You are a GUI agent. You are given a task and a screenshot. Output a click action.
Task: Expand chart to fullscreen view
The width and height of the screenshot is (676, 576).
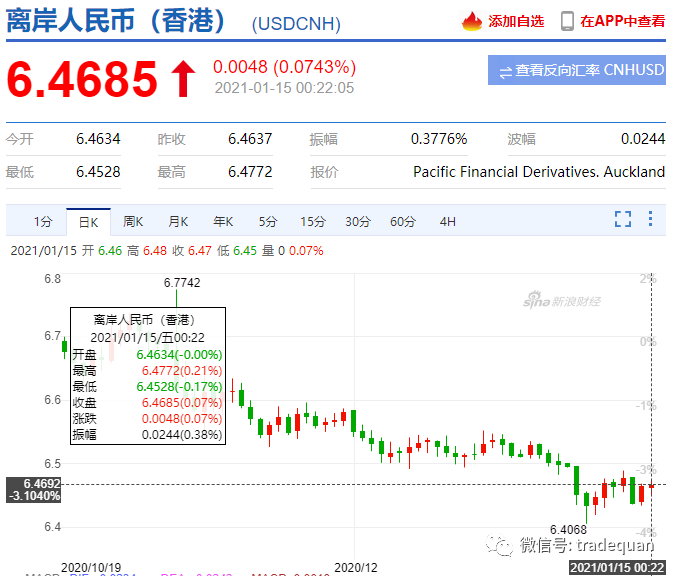(x=623, y=219)
